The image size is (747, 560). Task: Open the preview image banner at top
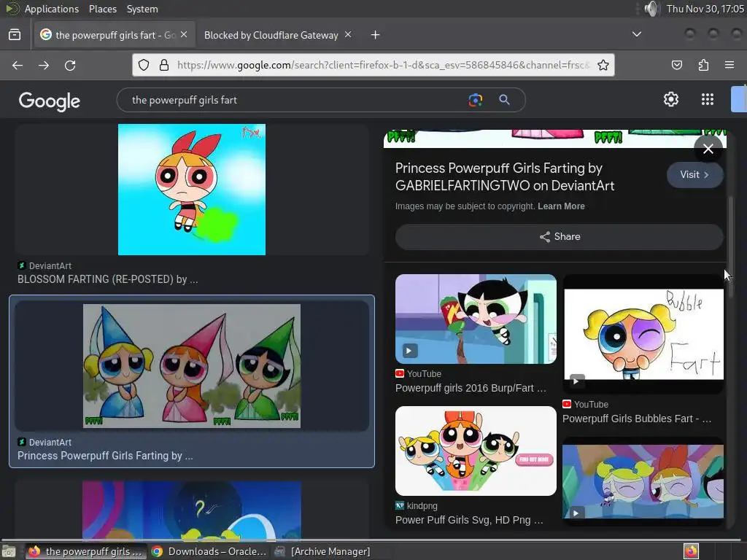[x=555, y=139]
